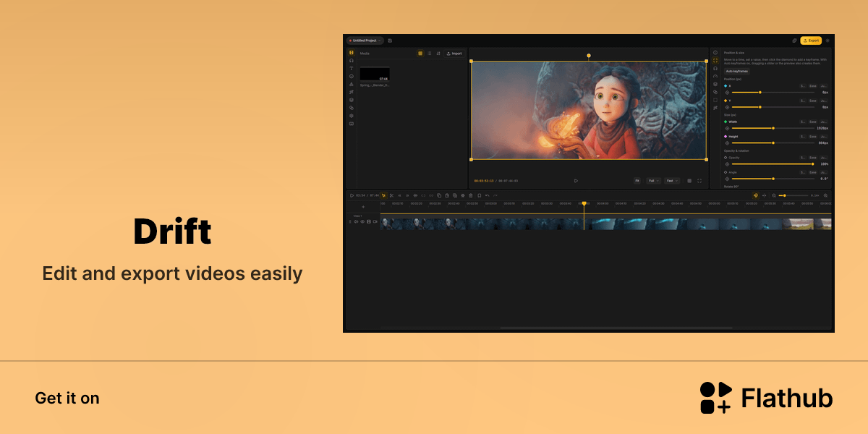Click the Flathub logo

[766, 398]
